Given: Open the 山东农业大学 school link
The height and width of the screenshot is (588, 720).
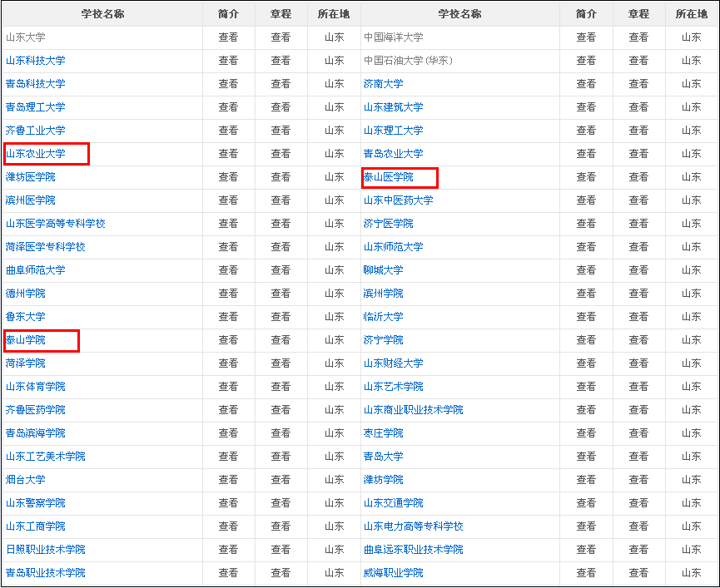Looking at the screenshot, I should click(35, 154).
